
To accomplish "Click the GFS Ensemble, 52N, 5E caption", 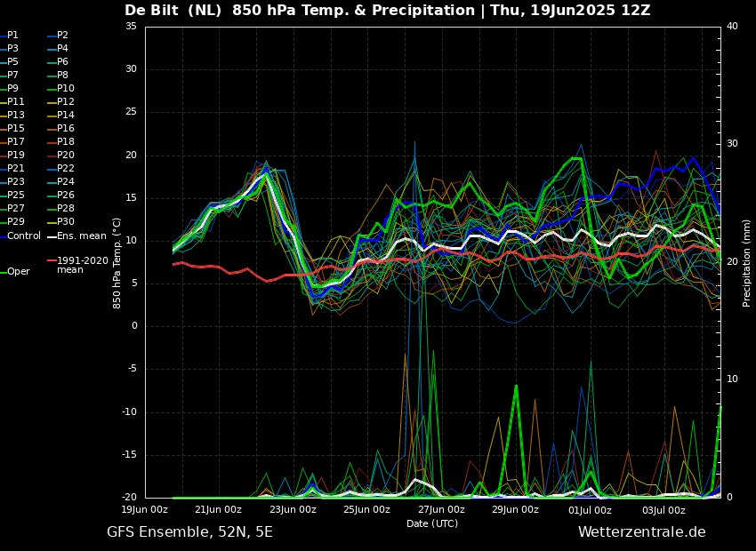I will pyautogui.click(x=189, y=532).
